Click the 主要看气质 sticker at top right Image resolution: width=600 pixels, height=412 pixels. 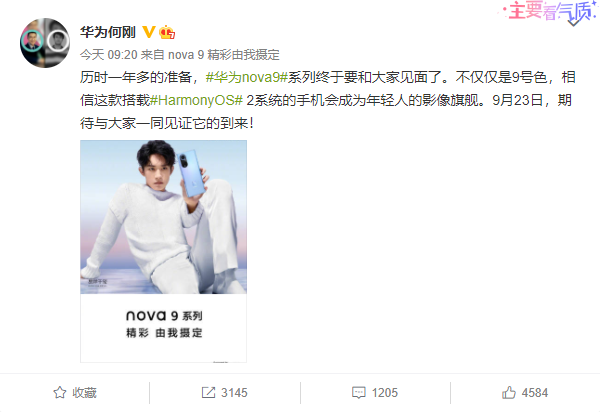548,12
